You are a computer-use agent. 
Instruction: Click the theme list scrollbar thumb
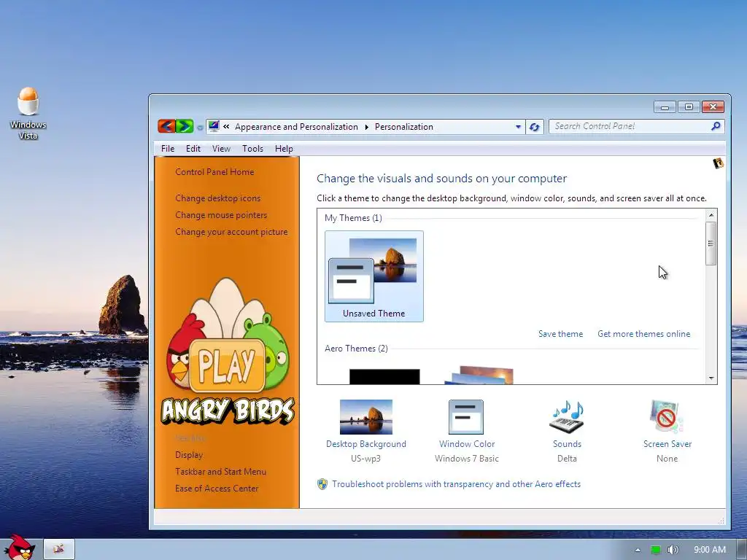pos(711,244)
